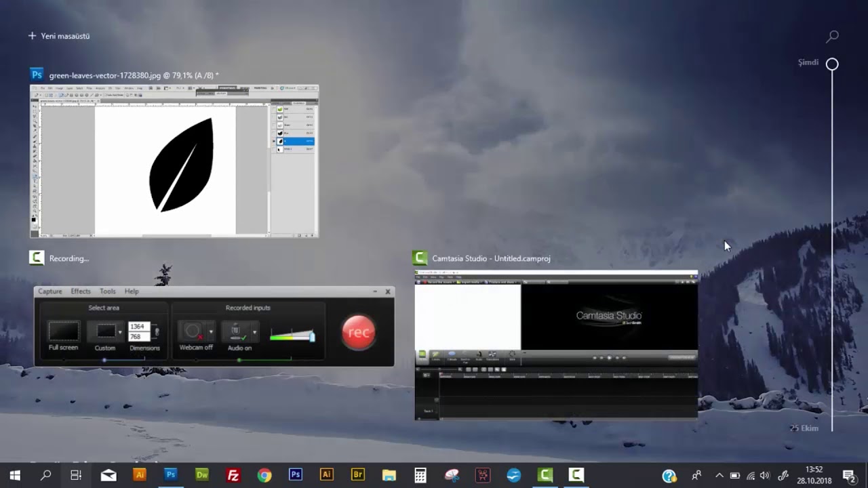Open Adobe Bridge from taskbar
Screen dimensions: 868x488
coord(358,475)
